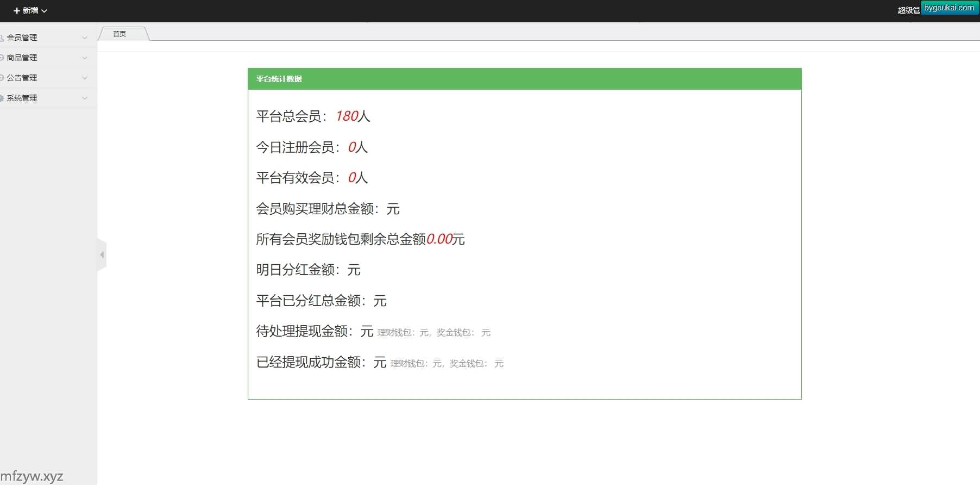Click the user icon beside 会员管理

point(2,38)
